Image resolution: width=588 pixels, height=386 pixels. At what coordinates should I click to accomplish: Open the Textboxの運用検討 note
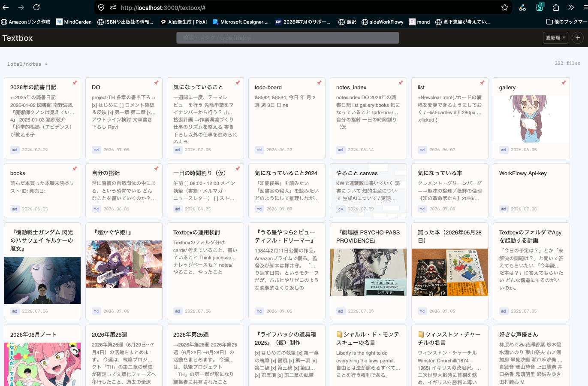point(196,232)
